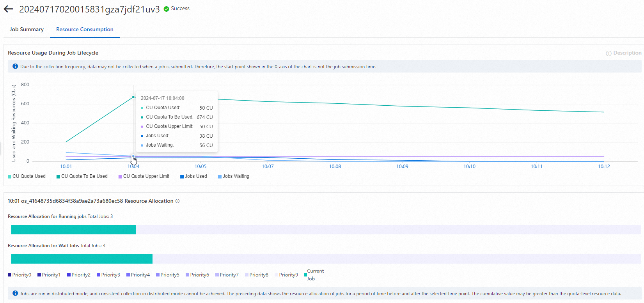This screenshot has height=303, width=644.
Task: Click the Description info icon
Action: point(609,53)
